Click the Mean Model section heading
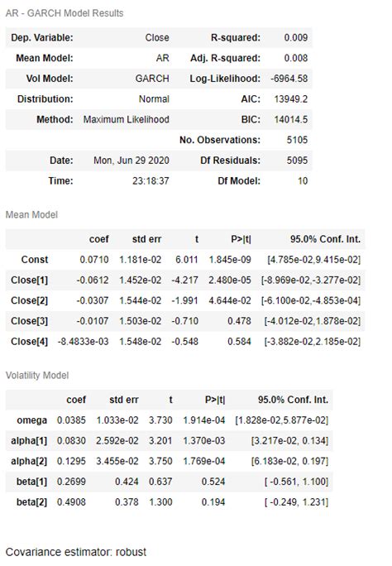 (31, 215)
